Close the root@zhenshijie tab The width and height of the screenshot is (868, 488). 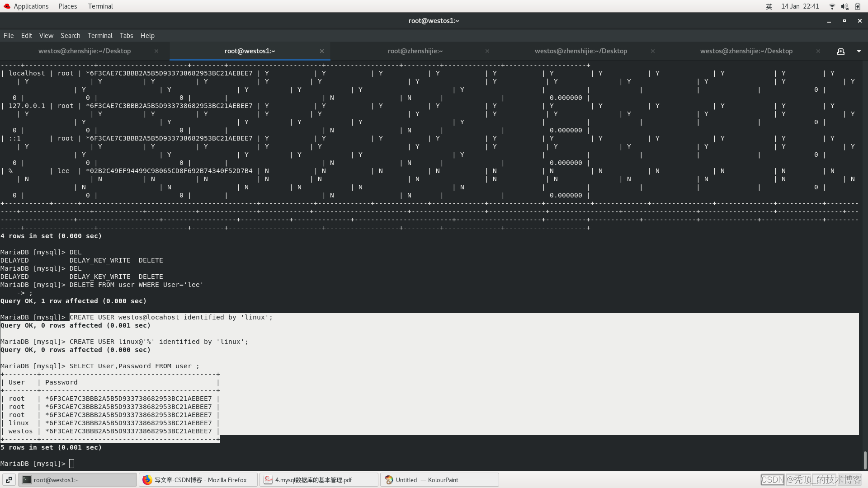tap(487, 51)
